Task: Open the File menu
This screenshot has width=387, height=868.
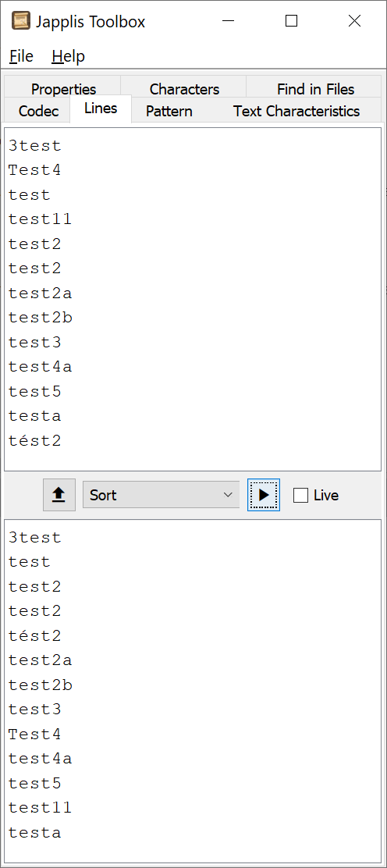Action: click(x=22, y=56)
